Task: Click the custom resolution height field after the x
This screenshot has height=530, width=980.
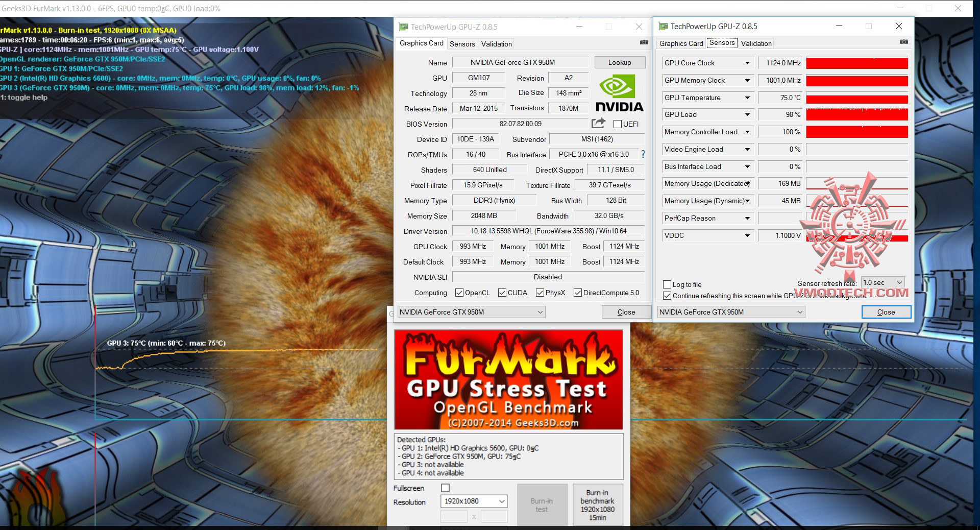Action: click(494, 516)
